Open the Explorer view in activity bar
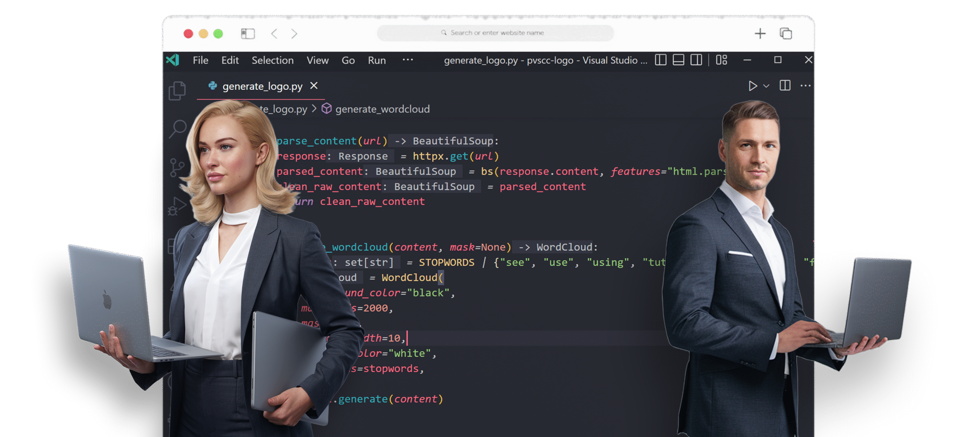Image resolution: width=980 pixels, height=437 pixels. pyautogui.click(x=177, y=91)
